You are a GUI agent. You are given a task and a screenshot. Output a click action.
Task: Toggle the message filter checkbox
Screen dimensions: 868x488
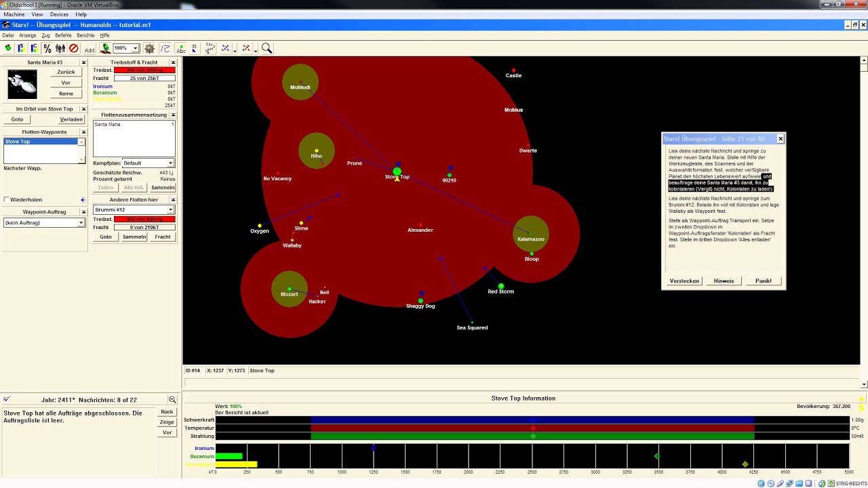(x=7, y=400)
